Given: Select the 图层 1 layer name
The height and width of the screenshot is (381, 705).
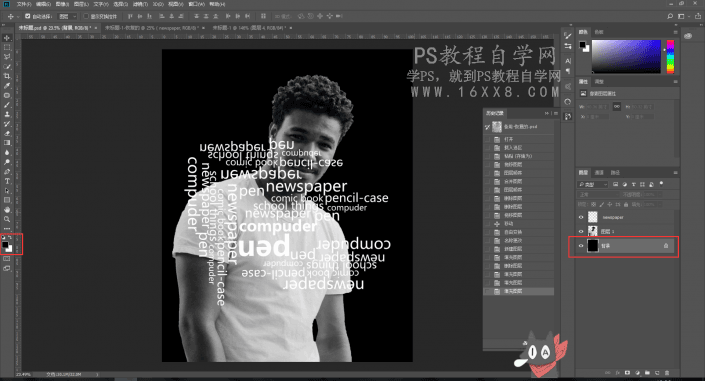Looking at the screenshot, I should [607, 231].
